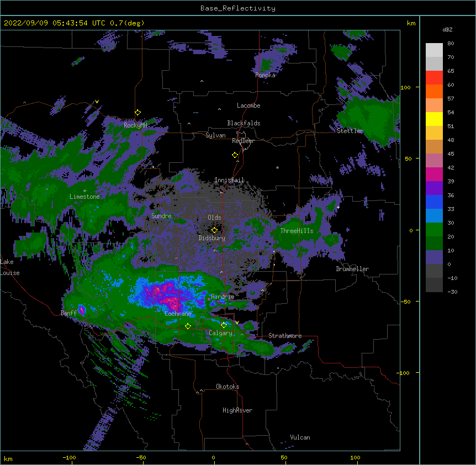The image size is (476, 465).
Task: Click the Ponoka label
Action: (265, 75)
